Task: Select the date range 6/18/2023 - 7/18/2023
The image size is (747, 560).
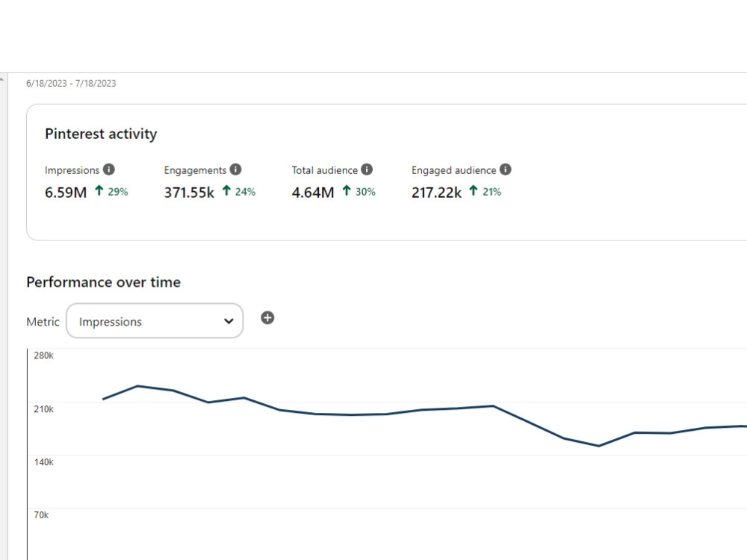Action: point(71,84)
